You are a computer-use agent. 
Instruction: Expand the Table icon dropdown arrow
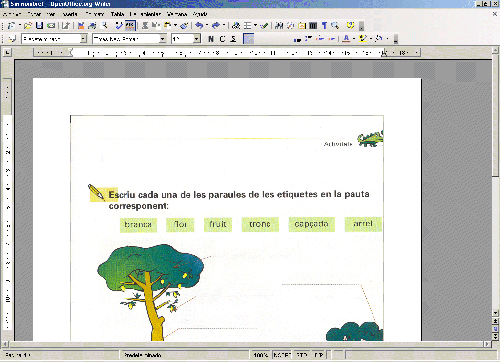click(255, 25)
